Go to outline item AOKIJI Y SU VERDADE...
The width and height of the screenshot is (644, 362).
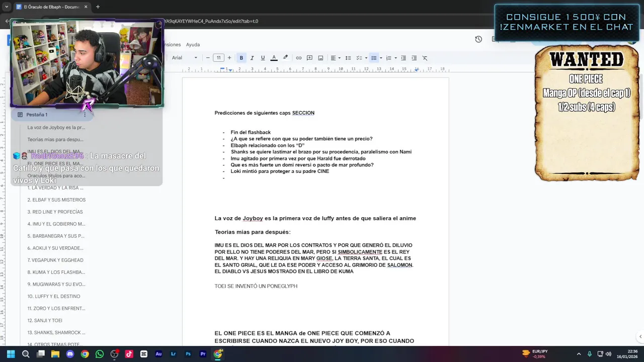click(55, 248)
